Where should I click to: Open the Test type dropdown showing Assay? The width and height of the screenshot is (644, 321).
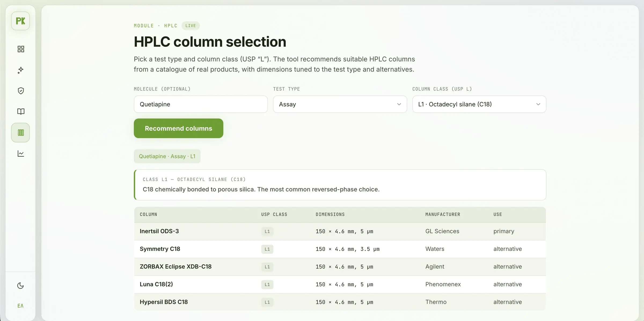(x=340, y=104)
